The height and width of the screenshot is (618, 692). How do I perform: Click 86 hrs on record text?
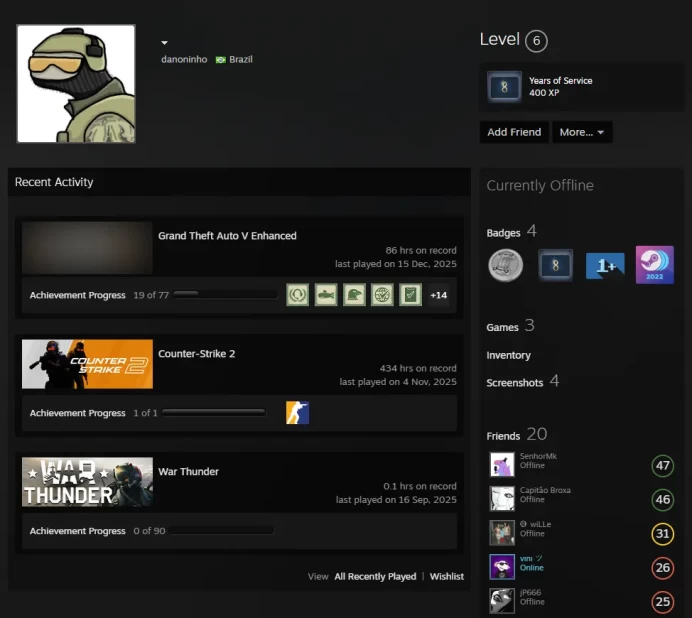tap(421, 250)
